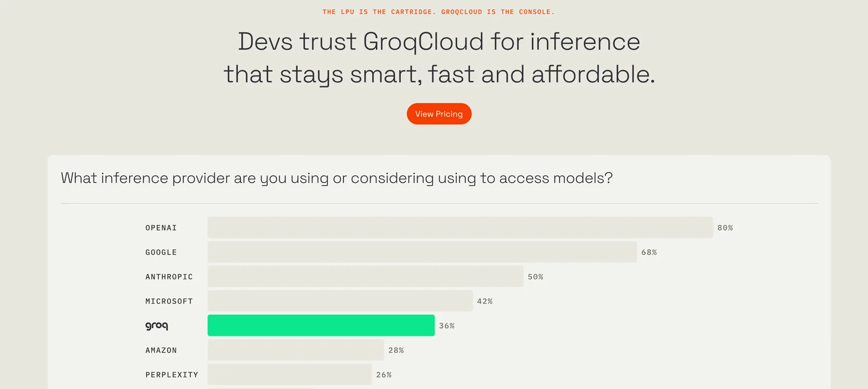Viewport: 868px width, 389px height.
Task: Select the MICROSOFT chart label
Action: coord(169,301)
